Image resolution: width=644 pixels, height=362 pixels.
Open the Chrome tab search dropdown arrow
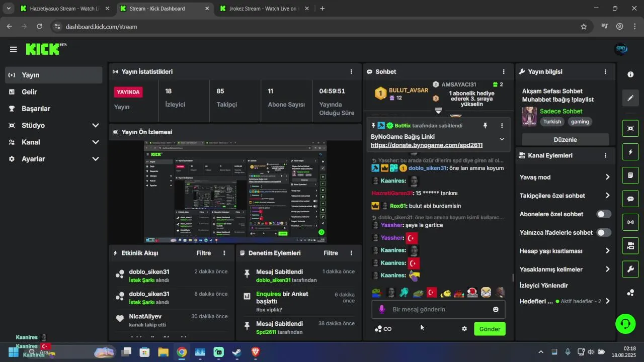coord(9,9)
